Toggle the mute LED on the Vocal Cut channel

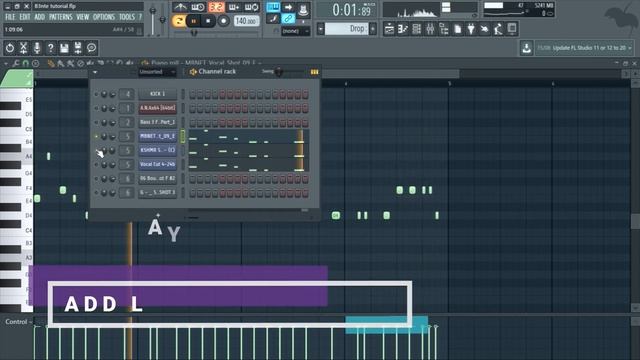96,164
